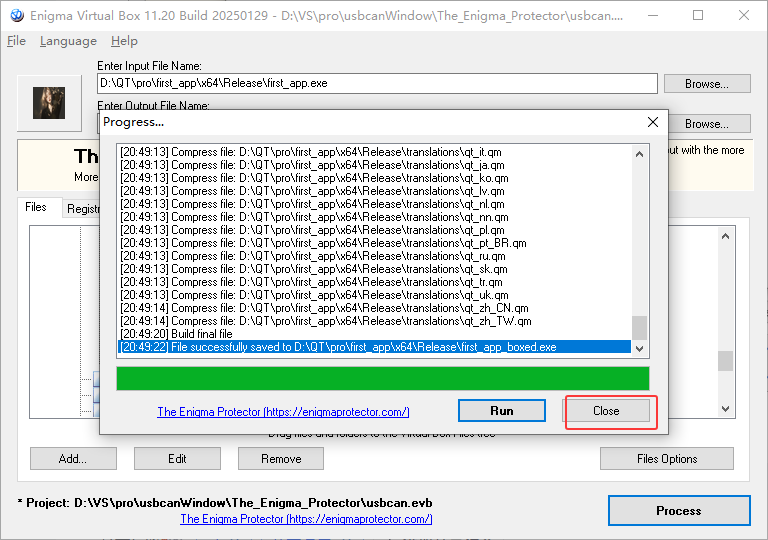768x540 pixels.
Task: Select the qt_ja.qm compress log line
Action: (x=375, y=165)
